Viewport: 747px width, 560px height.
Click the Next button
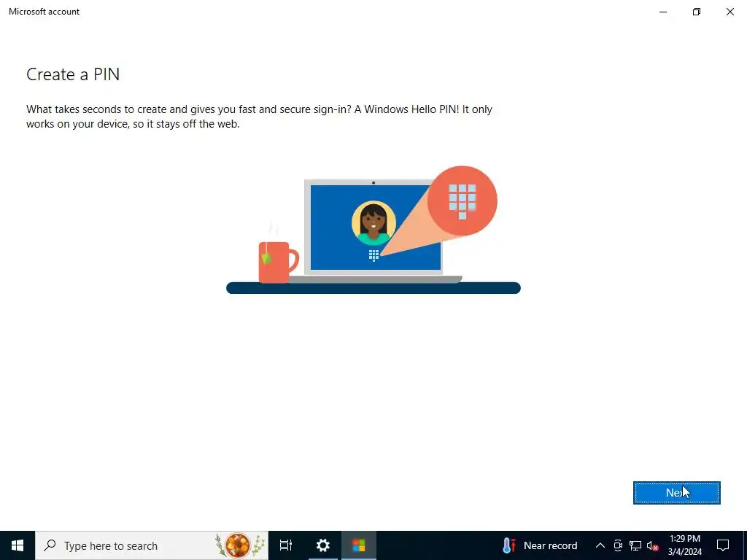676,492
